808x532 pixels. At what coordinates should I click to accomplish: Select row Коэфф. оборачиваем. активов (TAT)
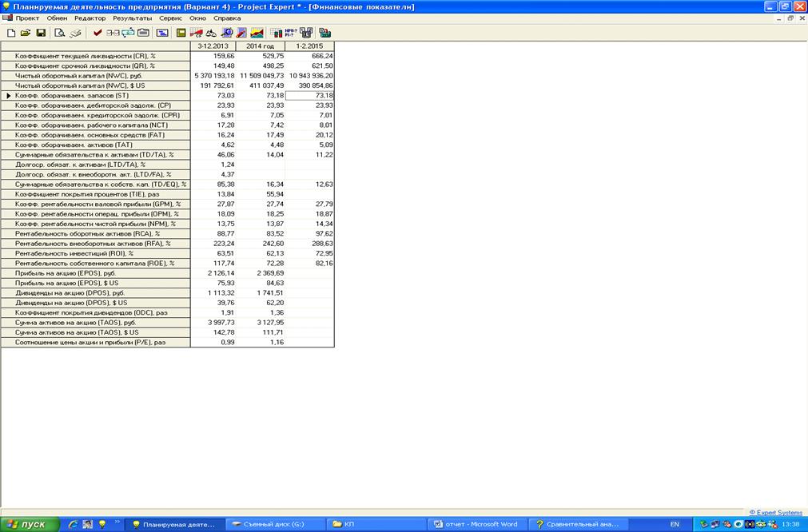click(96, 145)
